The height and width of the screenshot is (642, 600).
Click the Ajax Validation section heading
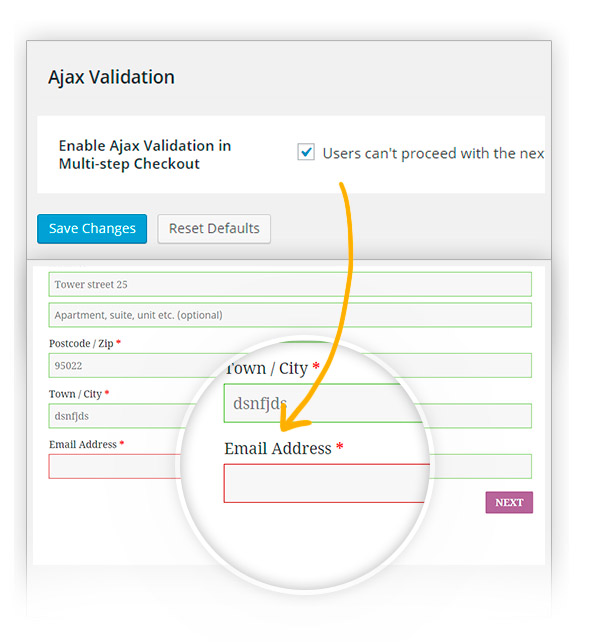(111, 77)
